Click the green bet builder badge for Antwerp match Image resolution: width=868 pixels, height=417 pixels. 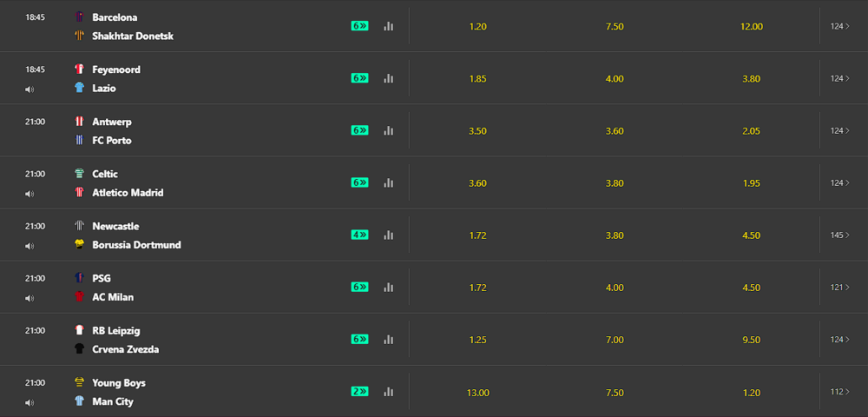pyautogui.click(x=360, y=130)
